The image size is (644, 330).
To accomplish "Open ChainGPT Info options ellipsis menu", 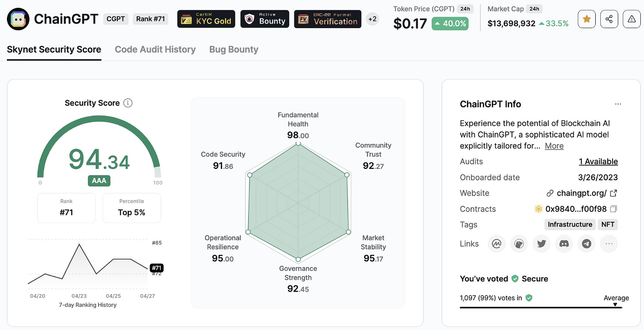I will pos(618,104).
